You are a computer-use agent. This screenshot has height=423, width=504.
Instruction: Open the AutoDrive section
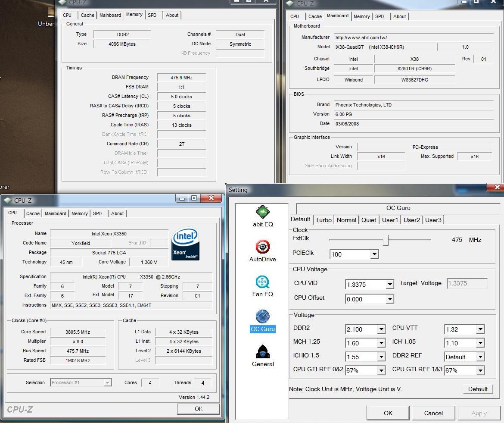[263, 251]
